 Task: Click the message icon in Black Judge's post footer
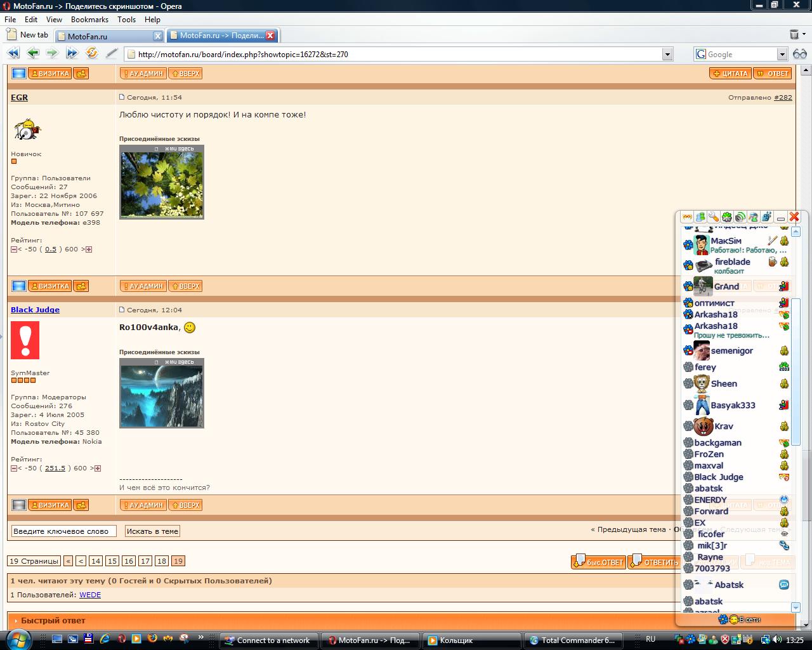[x=81, y=505]
